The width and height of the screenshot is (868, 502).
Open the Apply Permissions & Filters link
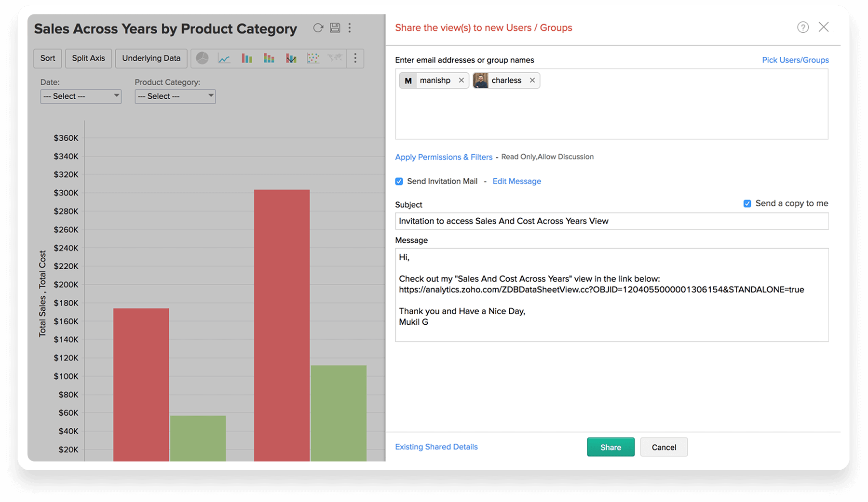pyautogui.click(x=444, y=157)
